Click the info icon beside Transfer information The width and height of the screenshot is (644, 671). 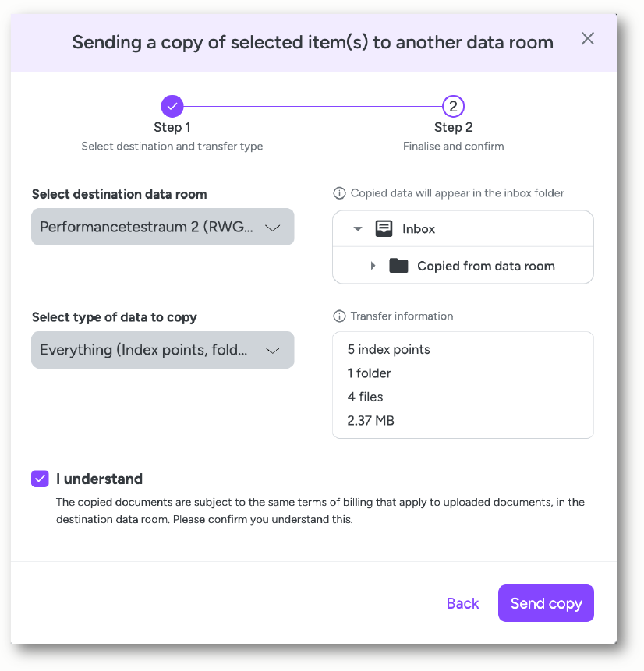coord(339,316)
